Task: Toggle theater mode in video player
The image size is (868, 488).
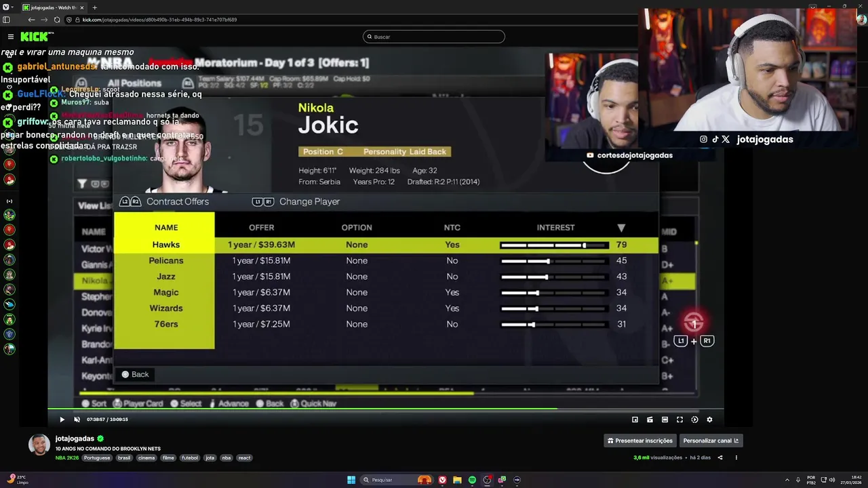Action: [x=665, y=420]
